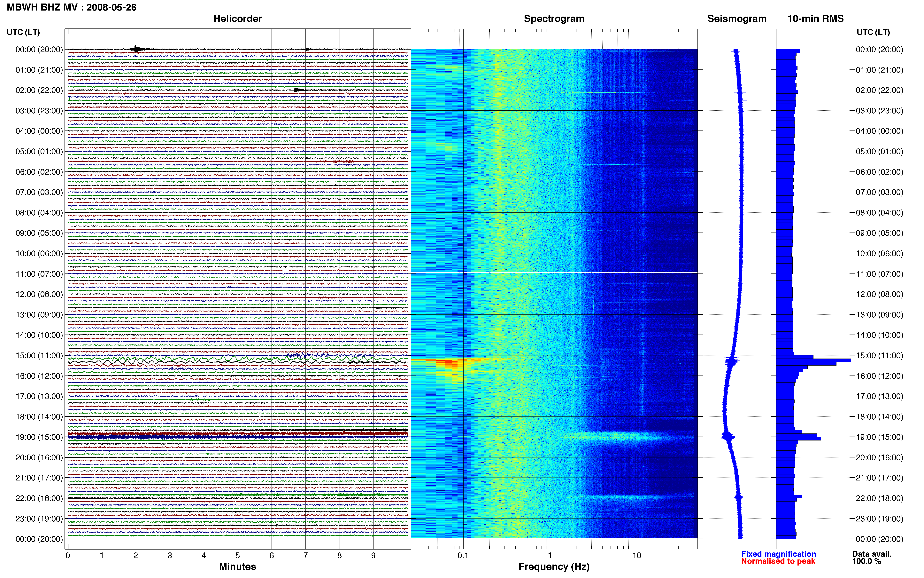Screen dimensions: 924x578
Task: Click 11:00 (07:00) on the helicorder time axis
Action: [x=39, y=274]
